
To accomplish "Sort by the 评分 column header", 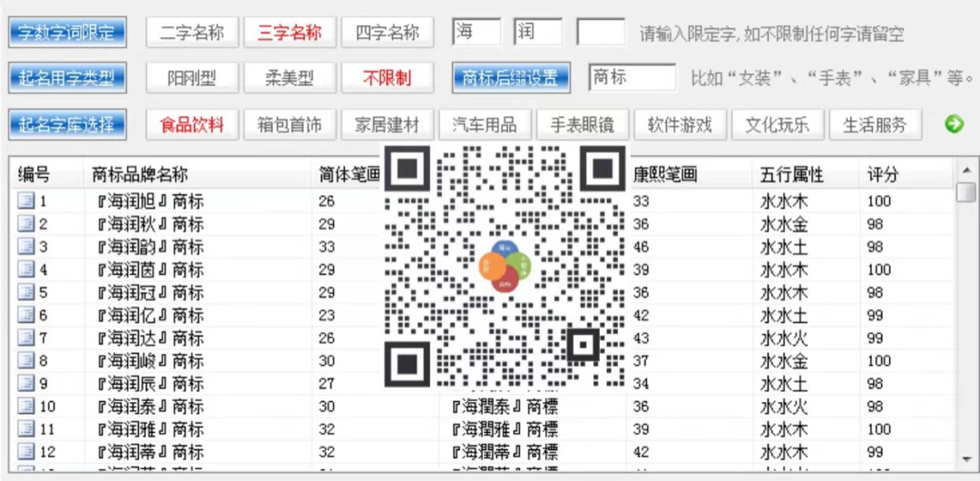I will (906, 174).
